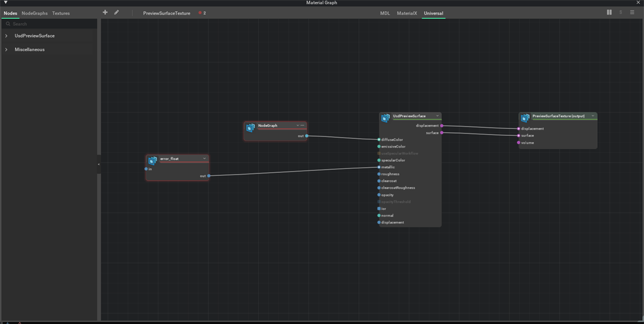This screenshot has height=324, width=644.
Task: Click the PreviewSurfaceTexture output node's icon
Action: (x=525, y=118)
